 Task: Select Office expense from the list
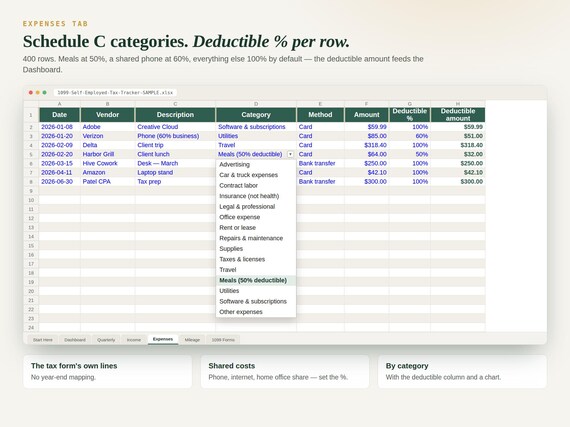pyautogui.click(x=256, y=217)
